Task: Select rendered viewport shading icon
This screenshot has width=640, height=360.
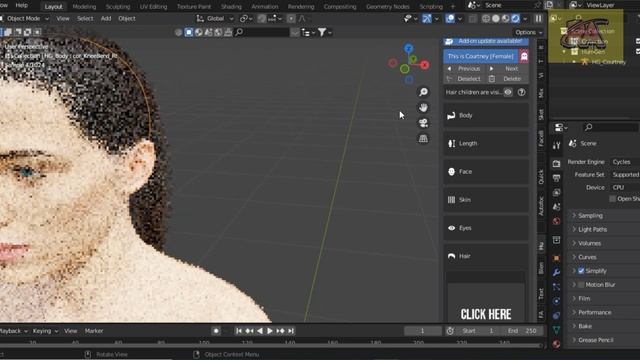Action: pyautogui.click(x=515, y=18)
